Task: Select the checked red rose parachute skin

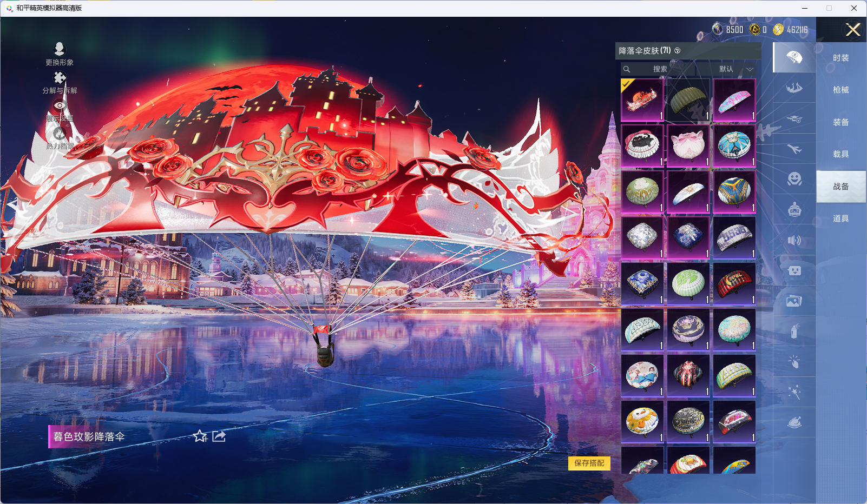Action: pos(642,100)
